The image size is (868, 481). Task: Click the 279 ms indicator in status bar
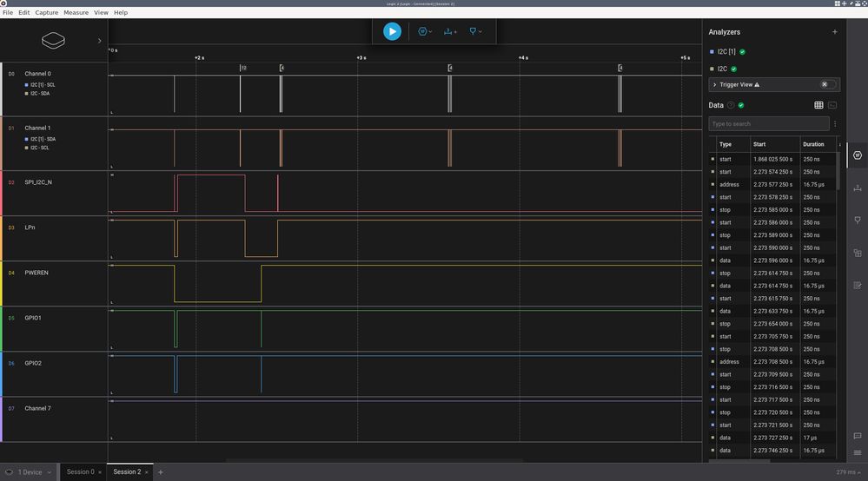tap(847, 472)
